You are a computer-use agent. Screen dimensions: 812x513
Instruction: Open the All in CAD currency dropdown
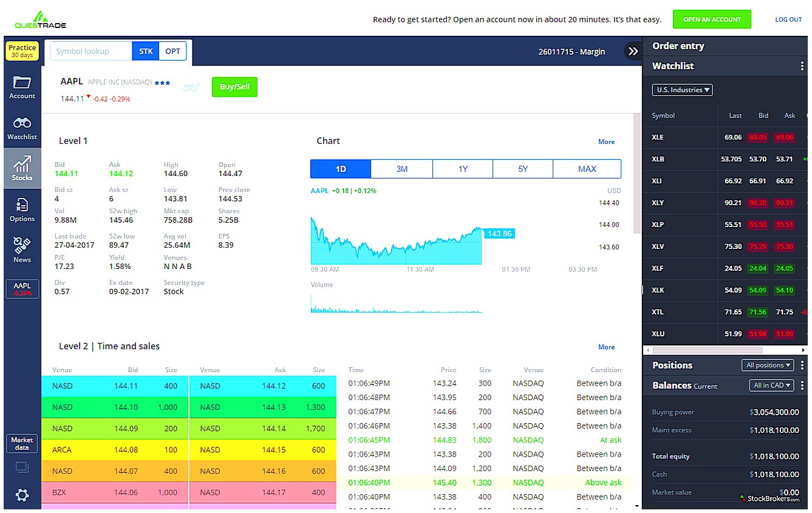[772, 385]
